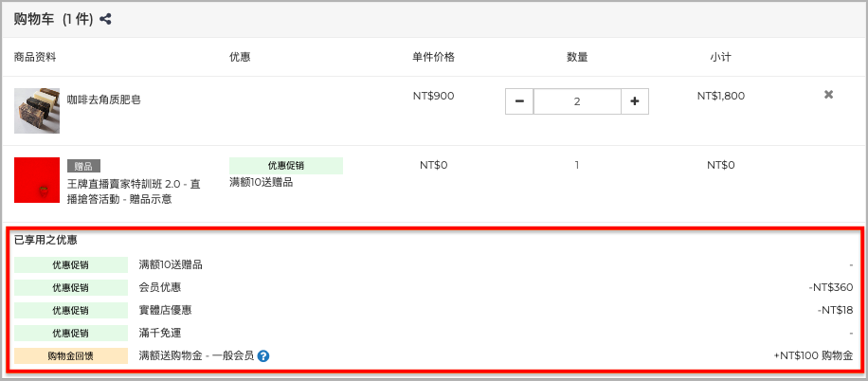Click the quantity input showing 2
The image size is (868, 381).
pos(577,101)
